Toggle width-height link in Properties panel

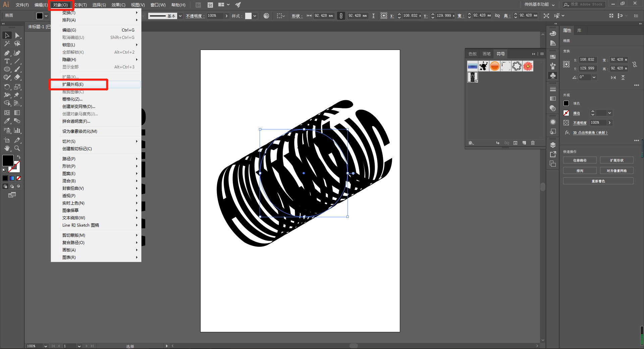point(634,64)
